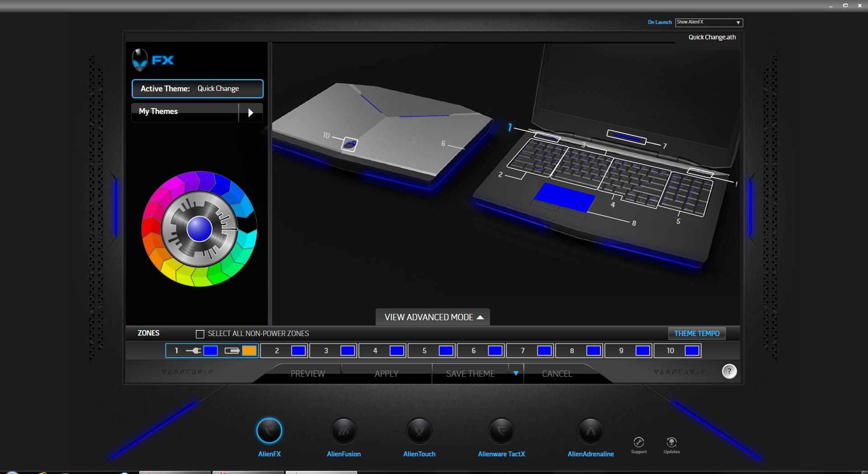Select zone 5 tab
868x474 pixels.
pos(432,351)
